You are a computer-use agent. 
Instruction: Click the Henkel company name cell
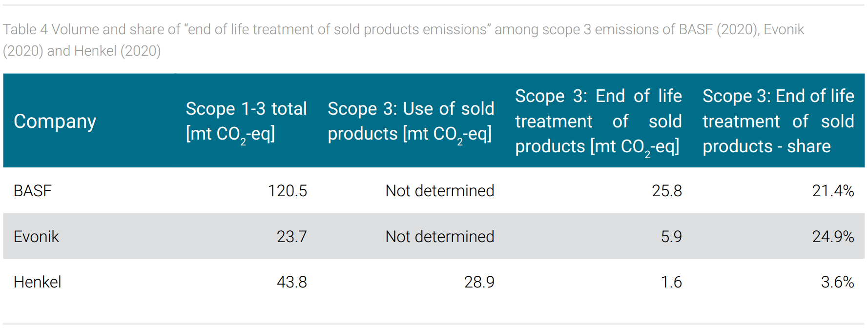(38, 282)
